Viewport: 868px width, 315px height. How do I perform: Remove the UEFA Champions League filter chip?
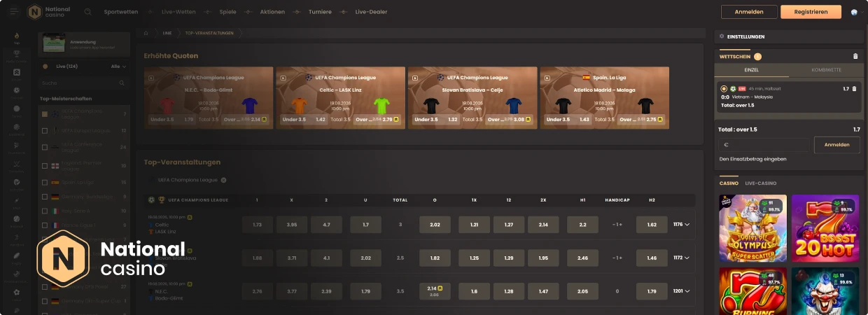[x=223, y=180]
